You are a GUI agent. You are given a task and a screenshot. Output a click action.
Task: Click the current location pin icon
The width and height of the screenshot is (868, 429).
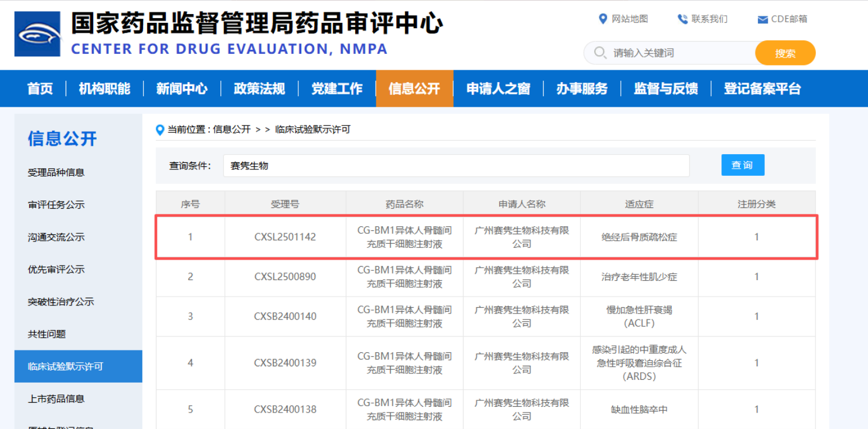[x=160, y=130]
